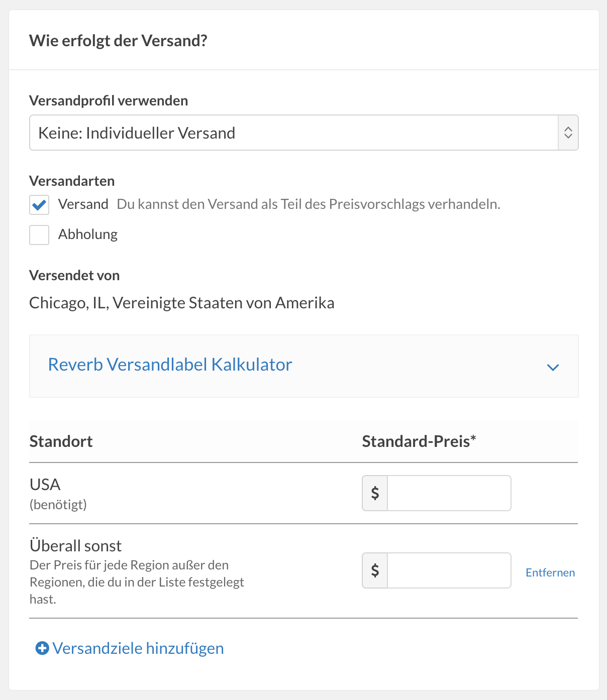Image resolution: width=607 pixels, height=700 pixels.
Task: Uncheck the Versand checkbox
Action: [x=39, y=205]
